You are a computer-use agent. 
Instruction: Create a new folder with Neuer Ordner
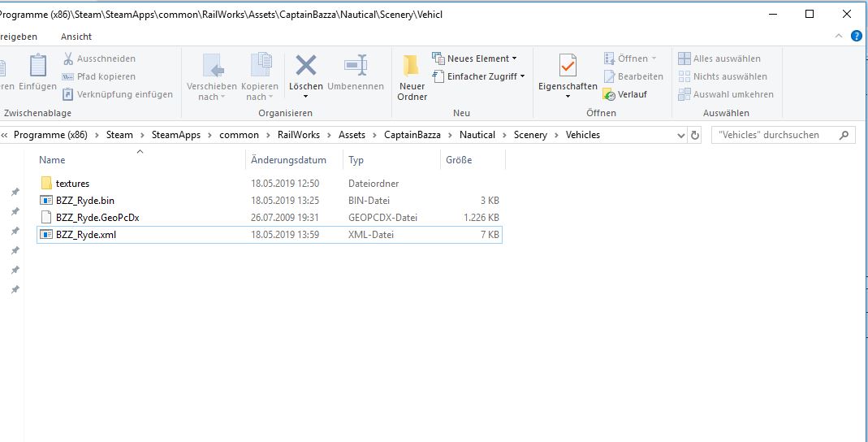point(412,77)
